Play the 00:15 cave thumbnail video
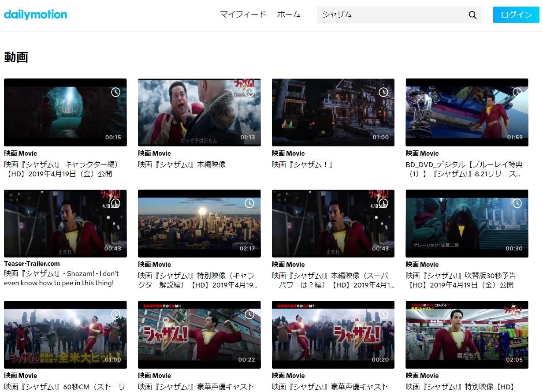This screenshot has width=543, height=392. click(65, 112)
